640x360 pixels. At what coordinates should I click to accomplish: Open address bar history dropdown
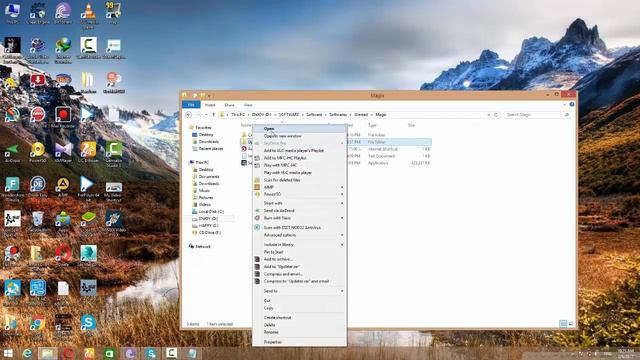tap(489, 115)
